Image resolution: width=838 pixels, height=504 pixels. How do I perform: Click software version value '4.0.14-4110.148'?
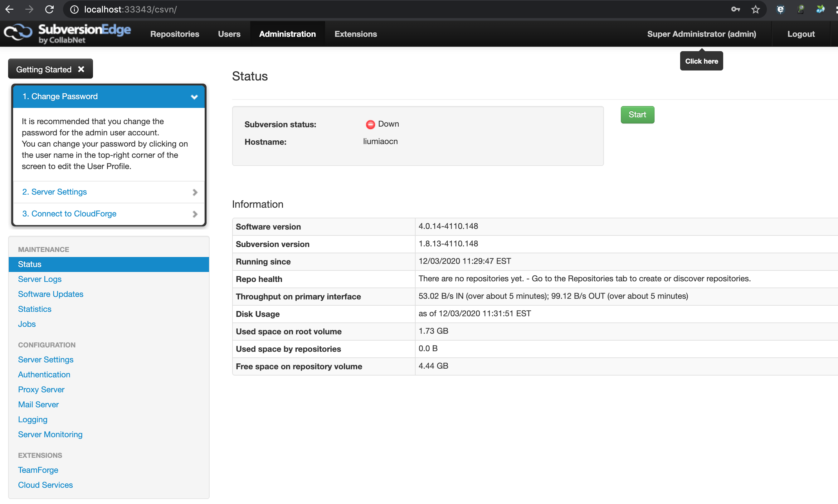click(x=448, y=226)
